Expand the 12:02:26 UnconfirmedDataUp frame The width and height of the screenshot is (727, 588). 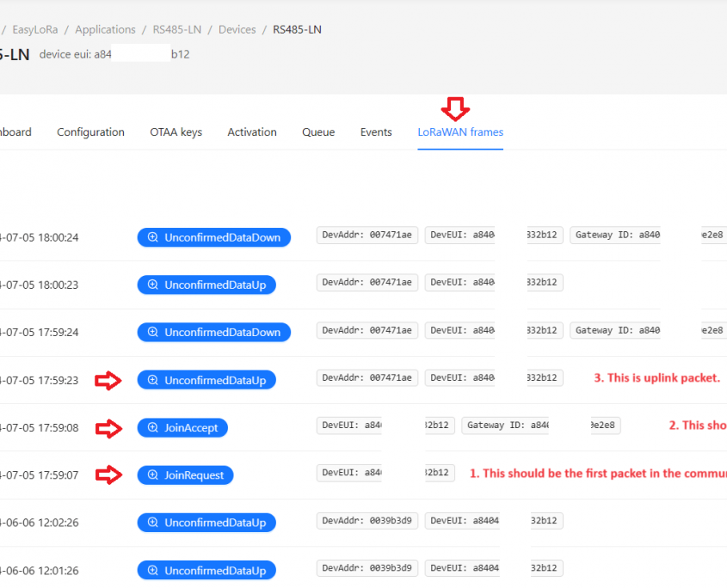click(x=206, y=522)
